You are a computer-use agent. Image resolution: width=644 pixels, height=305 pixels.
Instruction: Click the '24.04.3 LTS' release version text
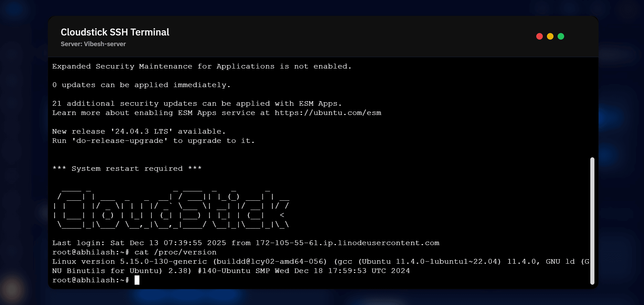(x=141, y=132)
